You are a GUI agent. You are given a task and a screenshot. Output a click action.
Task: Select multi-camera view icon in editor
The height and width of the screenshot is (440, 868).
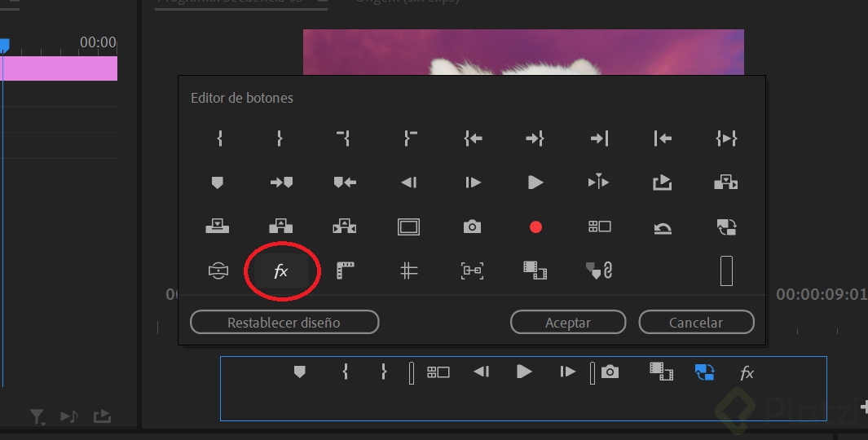click(x=599, y=227)
